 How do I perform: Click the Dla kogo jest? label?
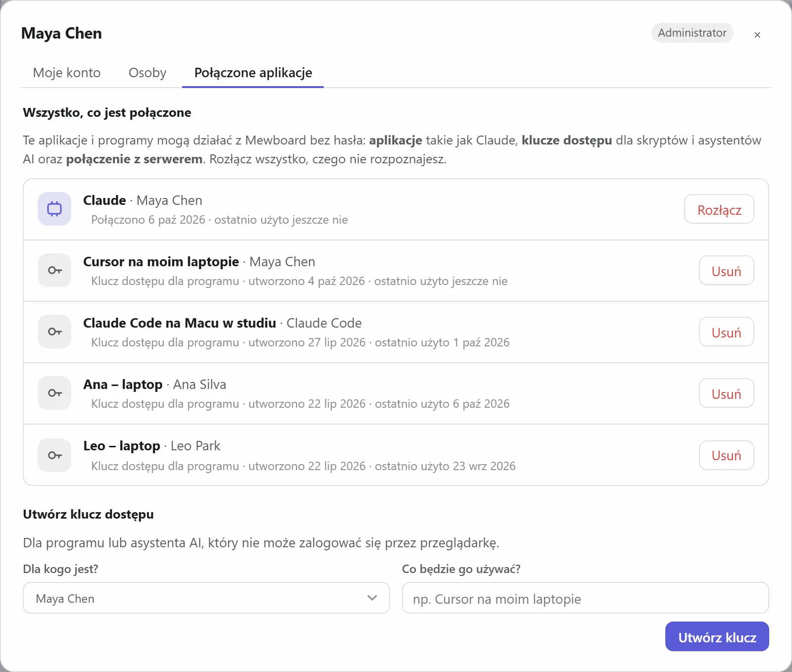coord(60,569)
